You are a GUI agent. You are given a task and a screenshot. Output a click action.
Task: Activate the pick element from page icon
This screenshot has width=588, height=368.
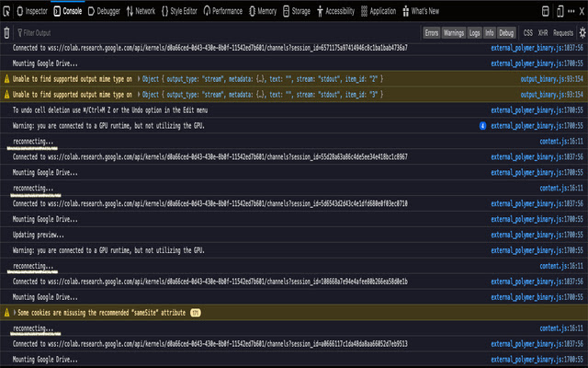(6, 11)
